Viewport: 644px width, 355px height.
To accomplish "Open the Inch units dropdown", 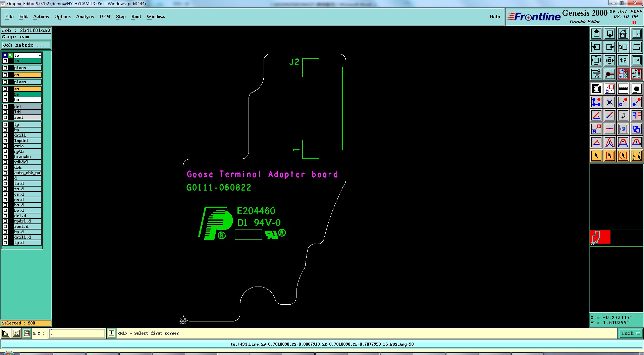I will [630, 333].
